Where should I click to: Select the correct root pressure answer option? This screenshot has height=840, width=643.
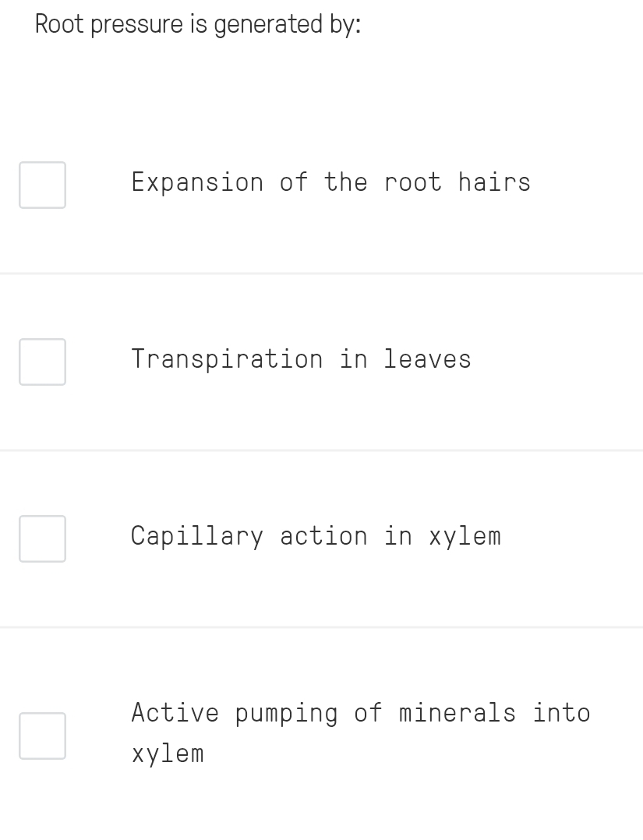click(361, 732)
